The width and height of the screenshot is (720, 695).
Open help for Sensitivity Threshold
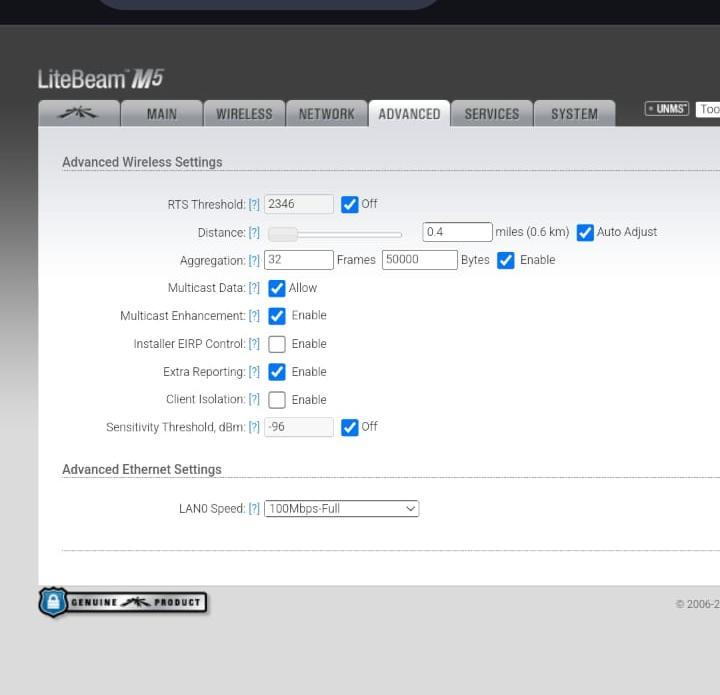click(254, 427)
